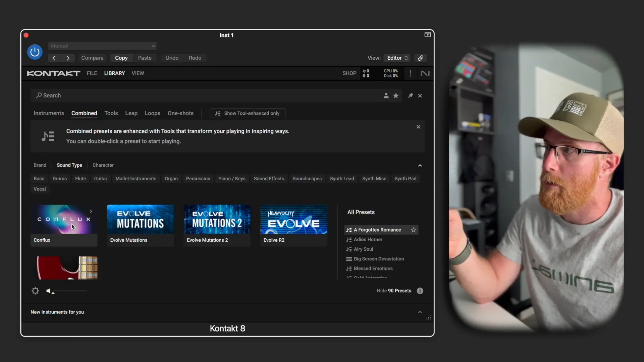Image resolution: width=644 pixels, height=362 pixels.
Task: Switch to the Tools tab
Action: pos(111,113)
